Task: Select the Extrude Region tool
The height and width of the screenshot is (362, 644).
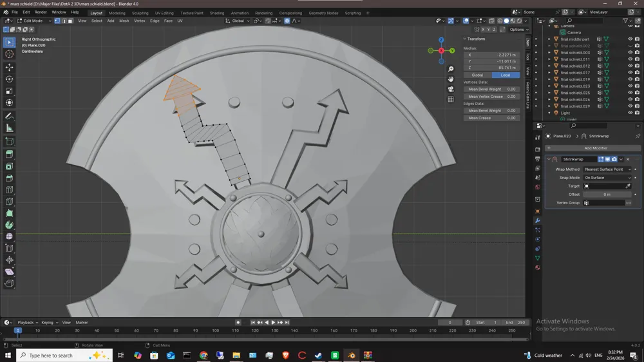Action: 10,154
